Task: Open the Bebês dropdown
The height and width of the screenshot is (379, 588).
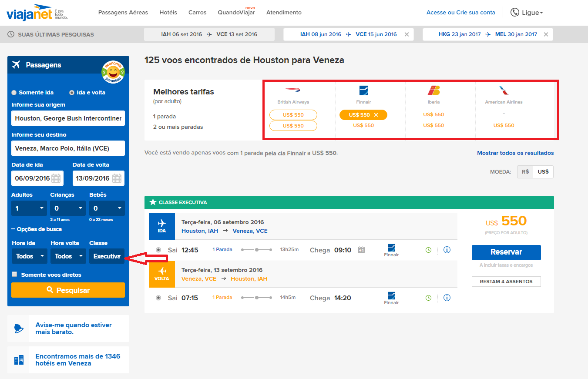Action: [107, 208]
